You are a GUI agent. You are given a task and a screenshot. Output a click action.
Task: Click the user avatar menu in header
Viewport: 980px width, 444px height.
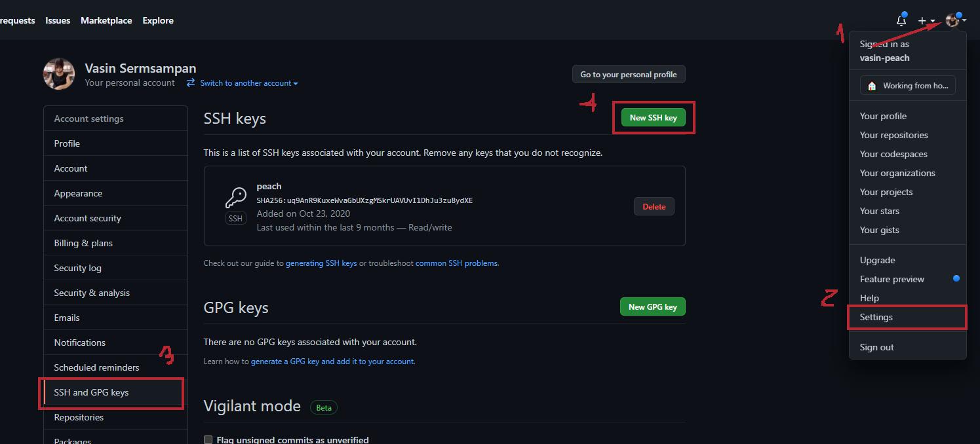coord(956,21)
